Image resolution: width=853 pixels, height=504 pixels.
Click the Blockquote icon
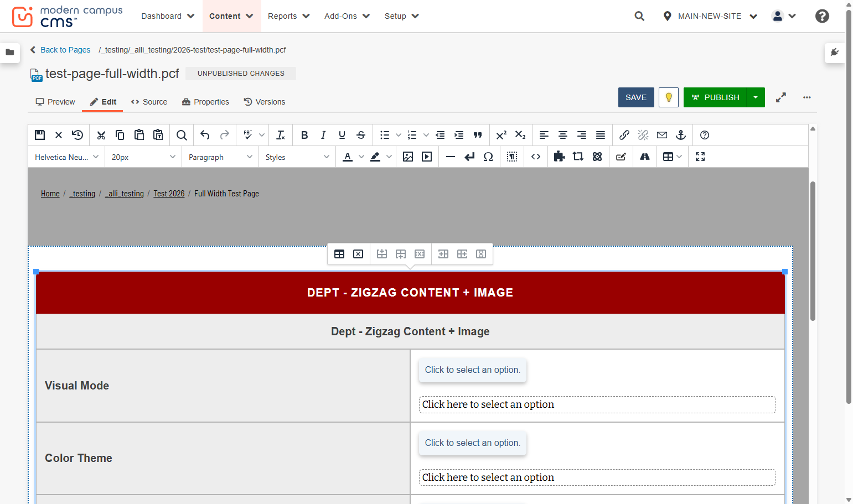tap(478, 135)
